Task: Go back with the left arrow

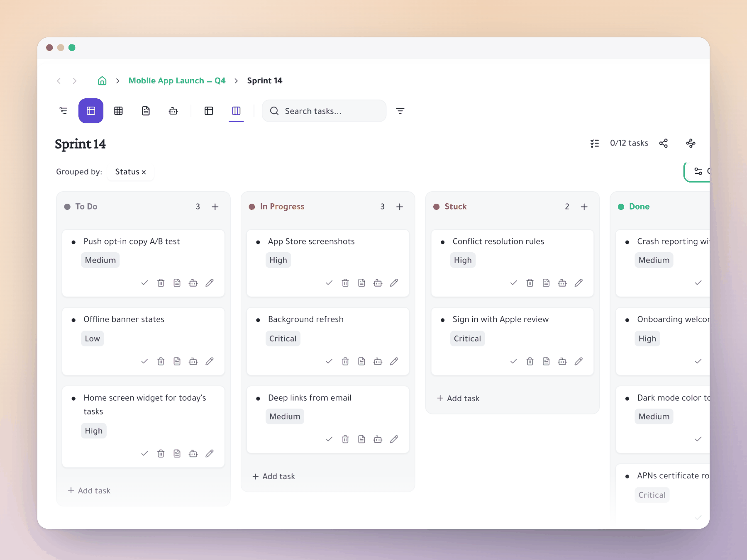Action: tap(59, 81)
